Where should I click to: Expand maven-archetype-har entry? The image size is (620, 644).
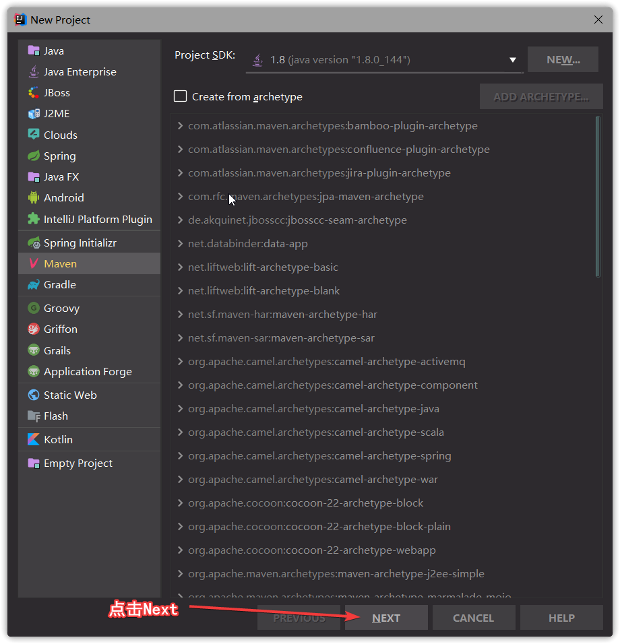pyautogui.click(x=180, y=314)
